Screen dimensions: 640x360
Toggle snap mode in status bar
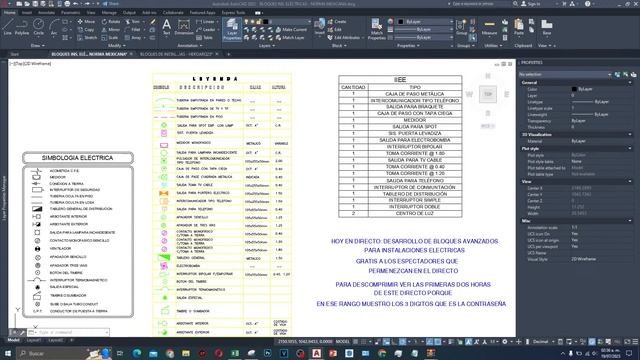point(363,342)
